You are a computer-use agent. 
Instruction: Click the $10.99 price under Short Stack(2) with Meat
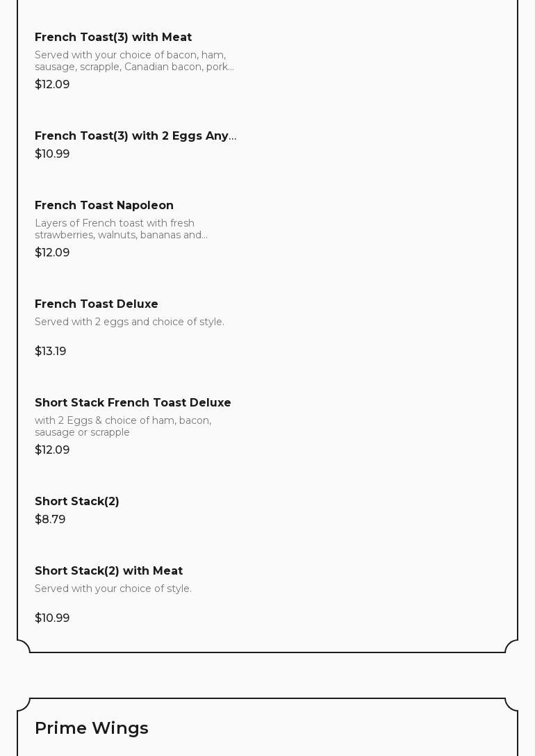(52, 618)
